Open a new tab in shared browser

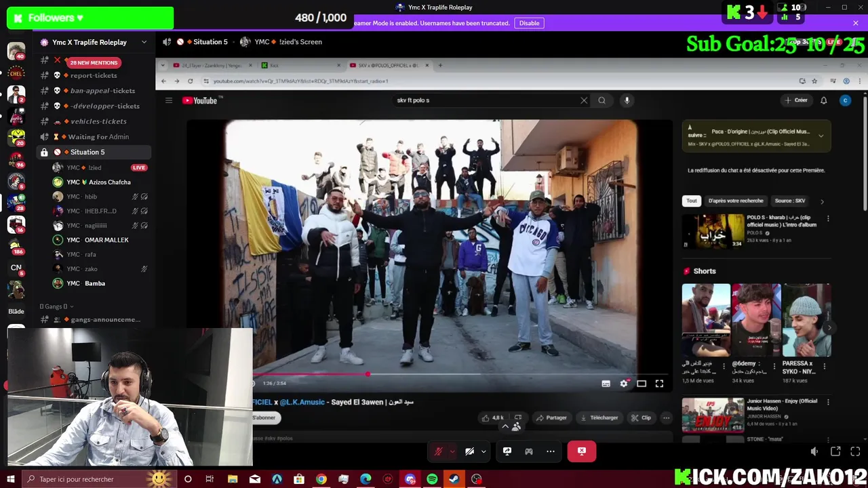[x=440, y=66]
